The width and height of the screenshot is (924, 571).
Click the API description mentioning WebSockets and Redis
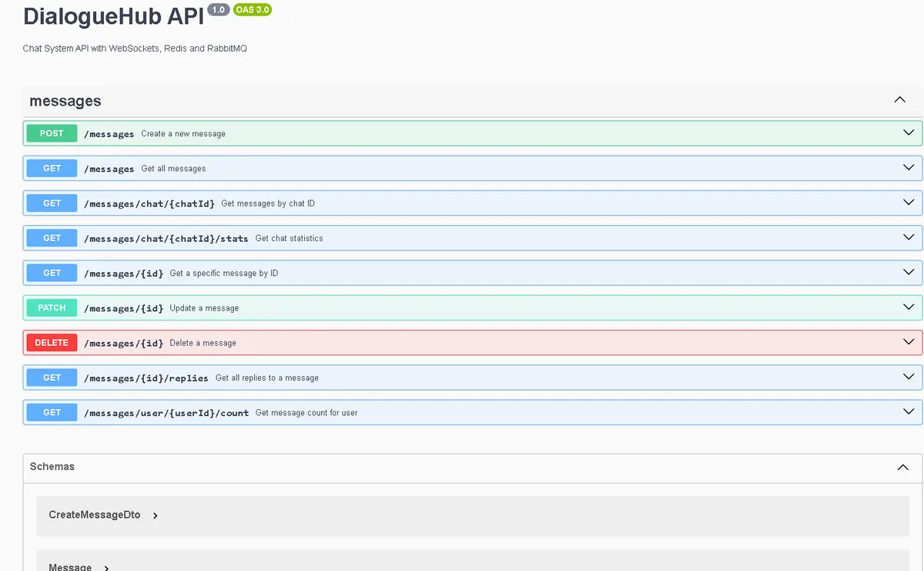[x=135, y=49]
